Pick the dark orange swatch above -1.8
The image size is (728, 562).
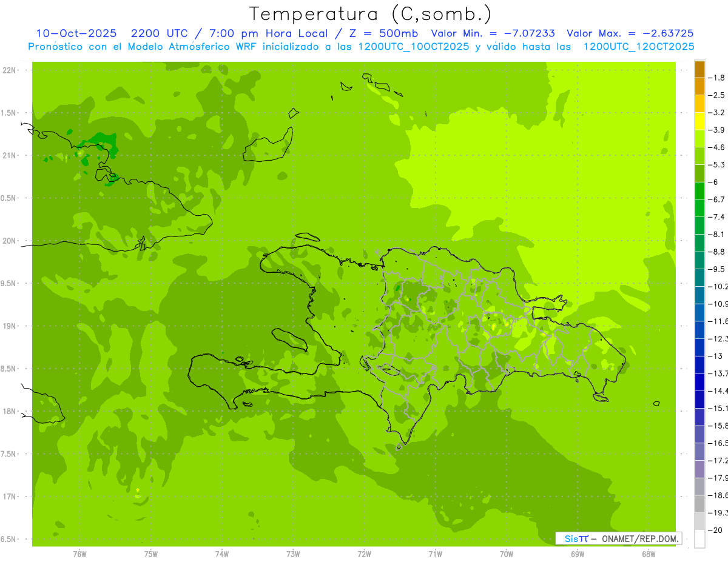[x=699, y=69]
